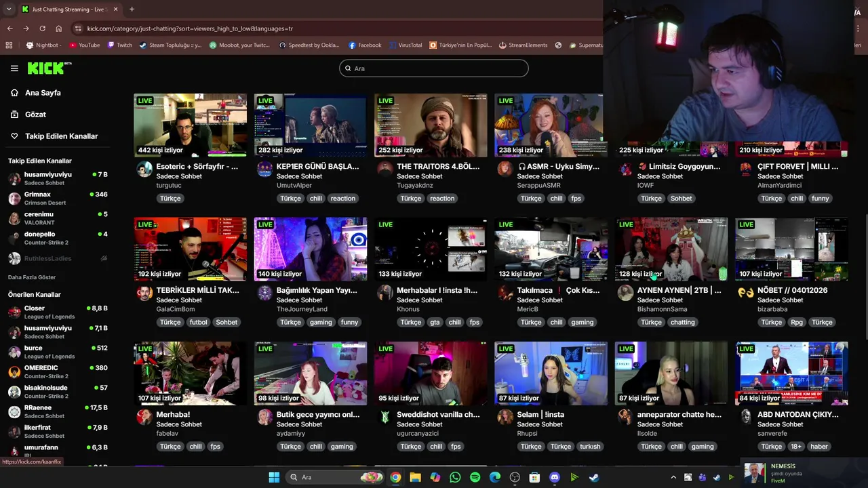Open Windows Start menu

[274, 477]
